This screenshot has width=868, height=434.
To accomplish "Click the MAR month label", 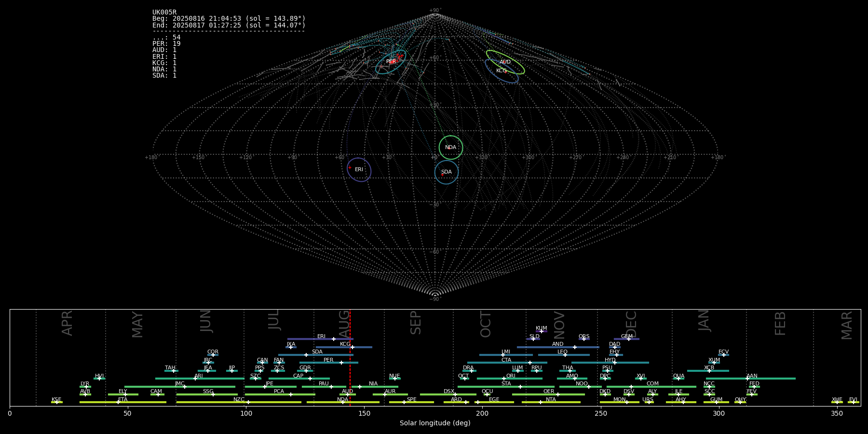I will click(x=847, y=325).
